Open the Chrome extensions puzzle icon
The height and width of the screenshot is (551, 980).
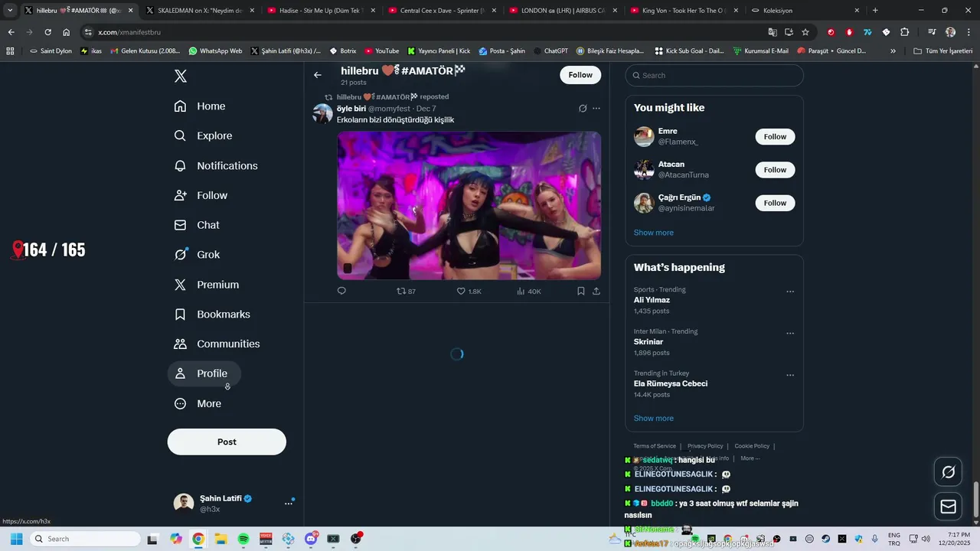point(904,32)
